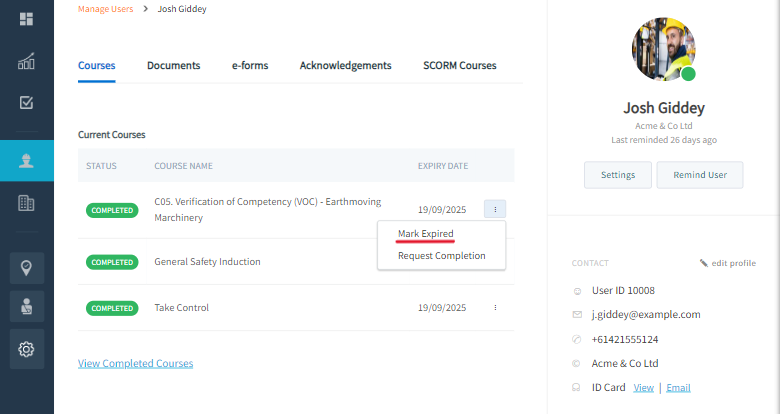Viewport: 780px width, 414px height.
Task: Click the pencil icon beside edit profile
Action: pyautogui.click(x=704, y=263)
